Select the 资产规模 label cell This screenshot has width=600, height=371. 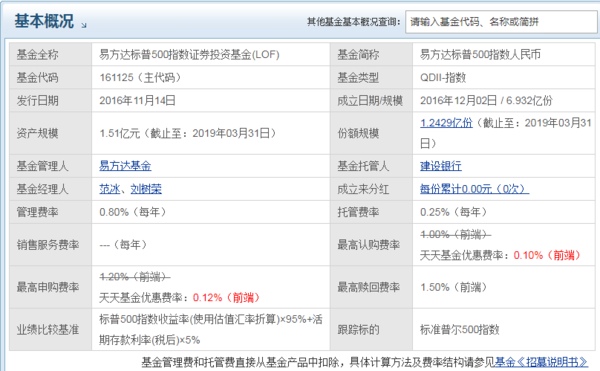pyautogui.click(x=51, y=133)
